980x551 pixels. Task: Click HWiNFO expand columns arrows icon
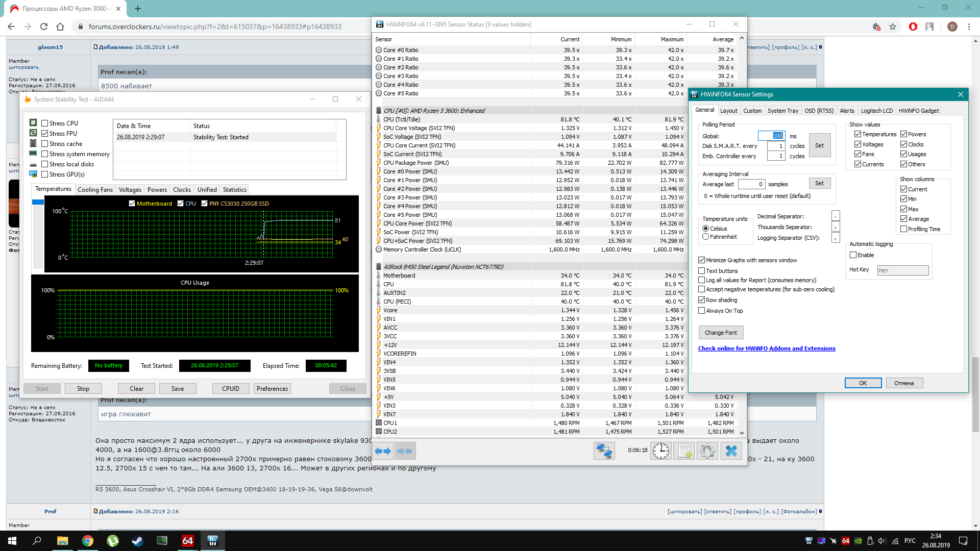pos(383,451)
